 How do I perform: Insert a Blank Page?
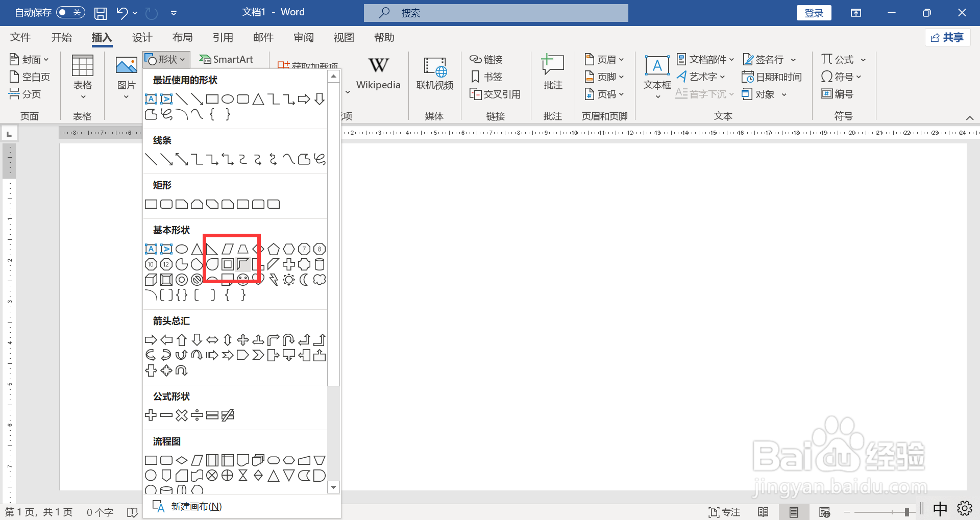tap(30, 77)
